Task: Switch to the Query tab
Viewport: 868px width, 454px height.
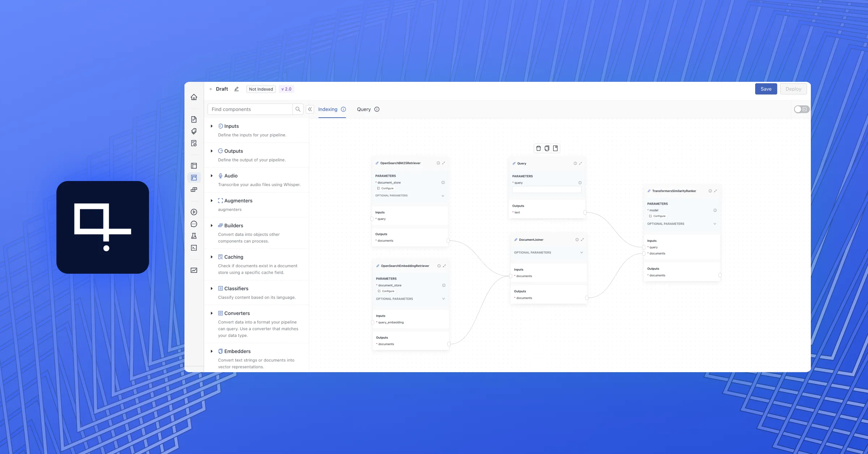Action: 364,109
